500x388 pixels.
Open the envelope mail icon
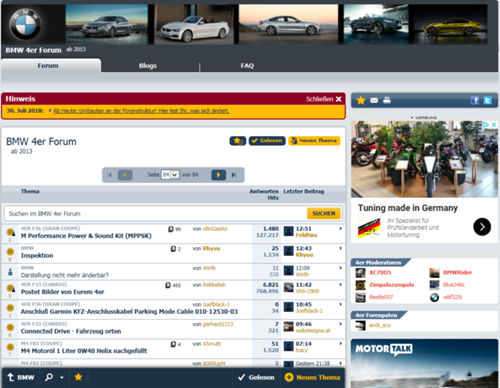coord(374,100)
